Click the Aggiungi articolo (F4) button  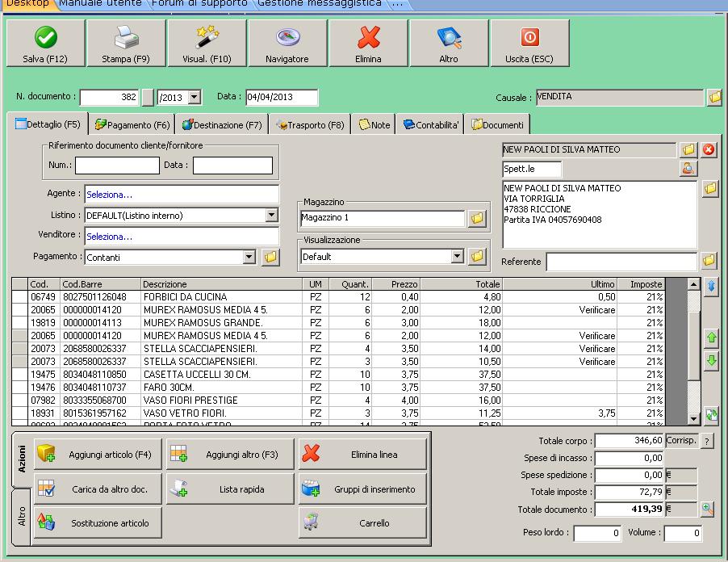[98, 455]
